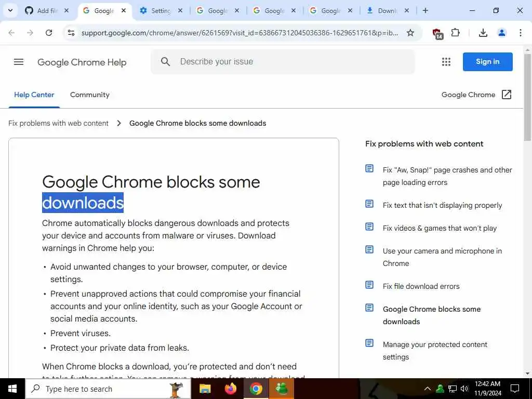Click the article icon beside Fix videos & games
The image size is (532, 399).
click(369, 227)
